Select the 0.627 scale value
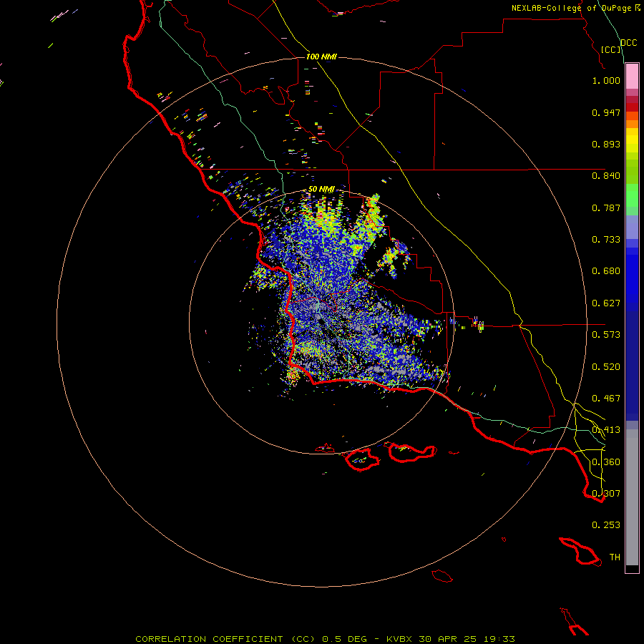The width and height of the screenshot is (644, 644). click(606, 303)
